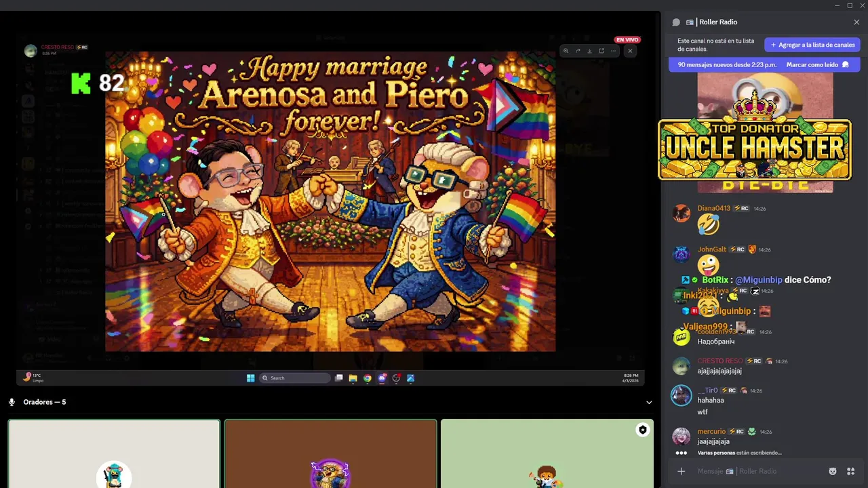Image resolution: width=868 pixels, height=488 pixels.
Task: Click CRESTO RESO username in chat
Action: [x=719, y=361]
